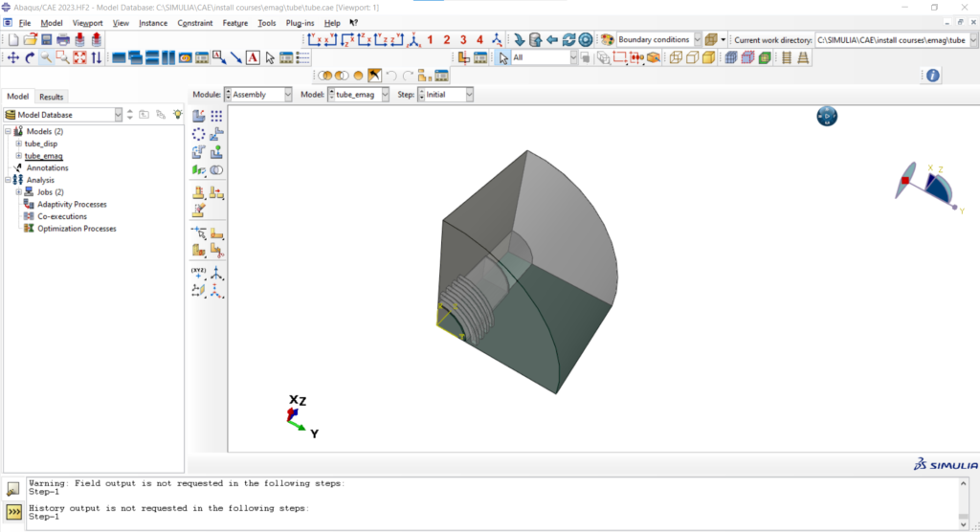Create a text annotation with the A icon
The height and width of the screenshot is (532, 980).
(253, 57)
